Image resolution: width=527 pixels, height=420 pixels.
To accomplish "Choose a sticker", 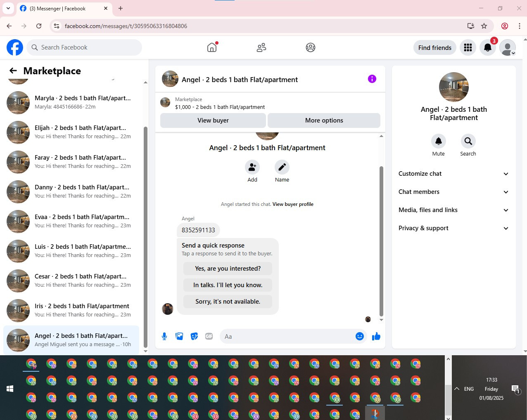I will click(x=194, y=336).
